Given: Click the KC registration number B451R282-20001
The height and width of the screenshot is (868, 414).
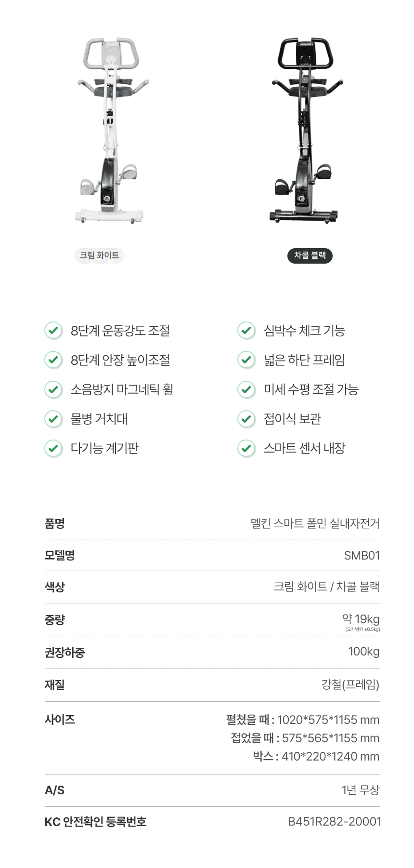Looking at the screenshot, I should click(334, 822).
